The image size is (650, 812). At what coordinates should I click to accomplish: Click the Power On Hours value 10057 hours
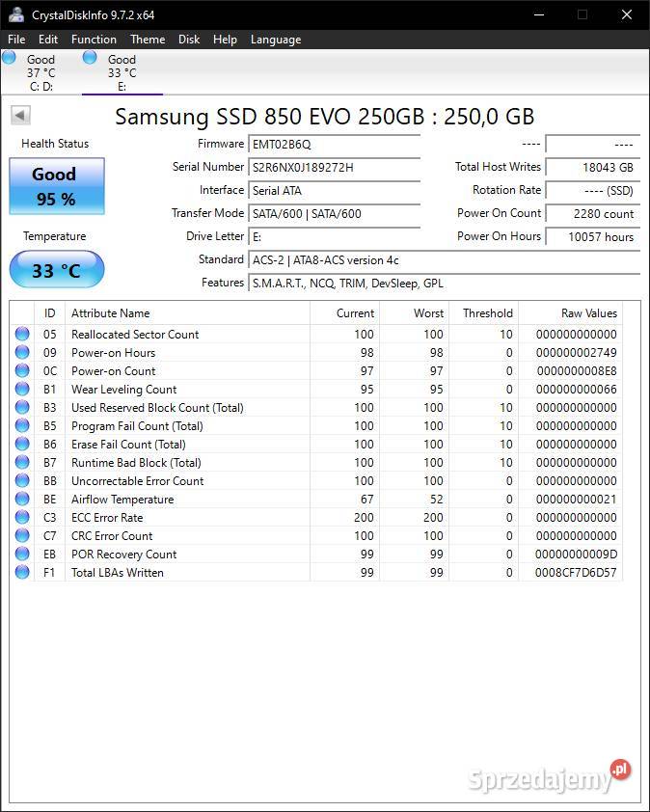point(592,236)
